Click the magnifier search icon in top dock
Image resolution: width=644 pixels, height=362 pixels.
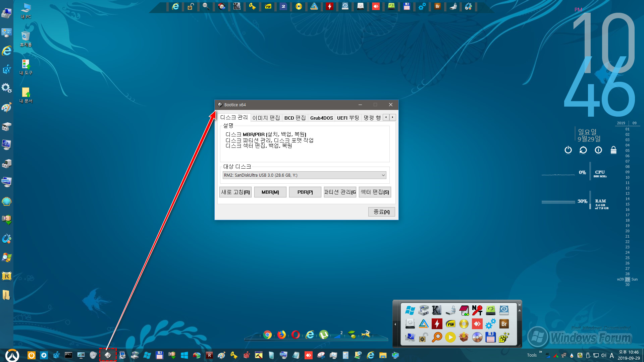point(206,6)
